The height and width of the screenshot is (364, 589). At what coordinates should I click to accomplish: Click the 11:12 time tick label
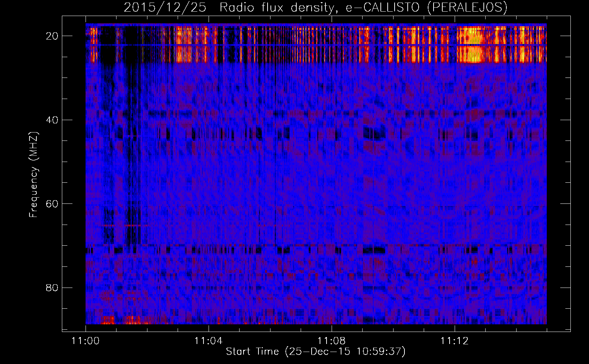click(x=455, y=341)
